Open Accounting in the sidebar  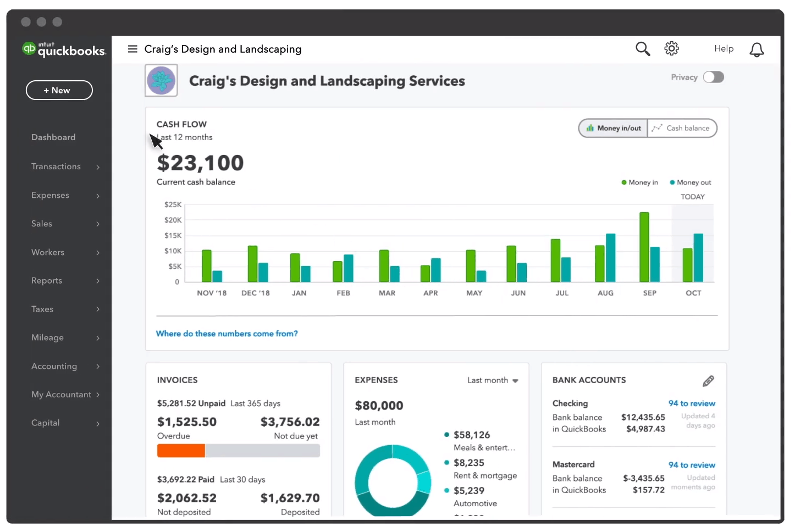(54, 366)
